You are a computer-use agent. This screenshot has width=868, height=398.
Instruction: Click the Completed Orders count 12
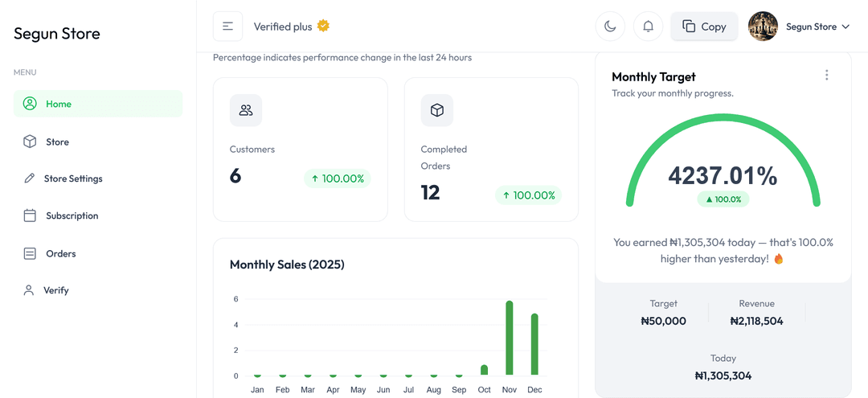(x=430, y=193)
